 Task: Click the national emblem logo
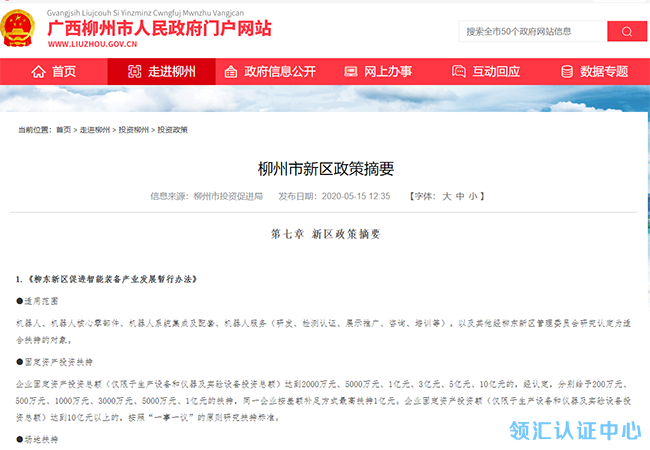(18, 28)
